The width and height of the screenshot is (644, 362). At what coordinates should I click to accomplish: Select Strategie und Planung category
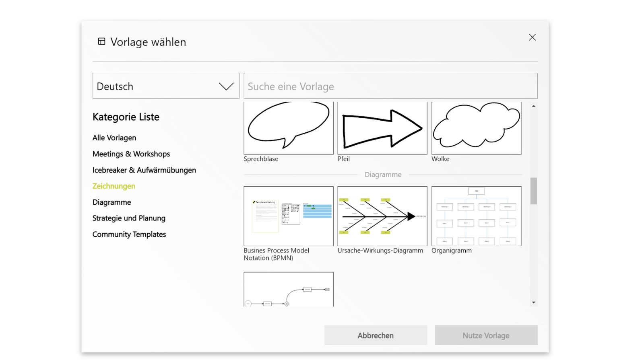[x=129, y=218]
